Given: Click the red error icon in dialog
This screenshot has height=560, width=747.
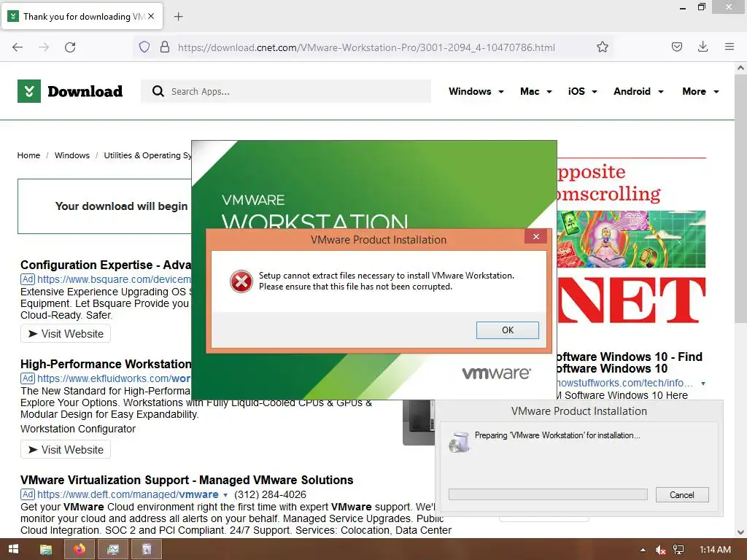Looking at the screenshot, I should coord(241,281).
